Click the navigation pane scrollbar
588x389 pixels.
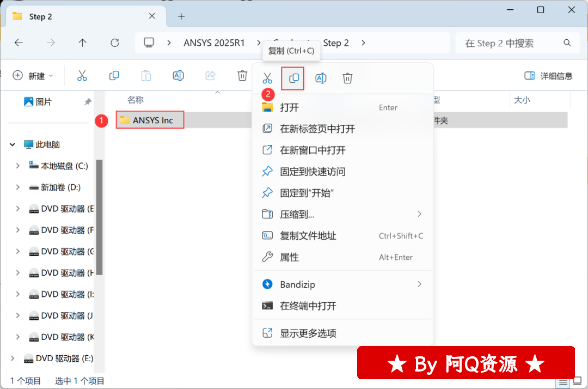(100, 217)
